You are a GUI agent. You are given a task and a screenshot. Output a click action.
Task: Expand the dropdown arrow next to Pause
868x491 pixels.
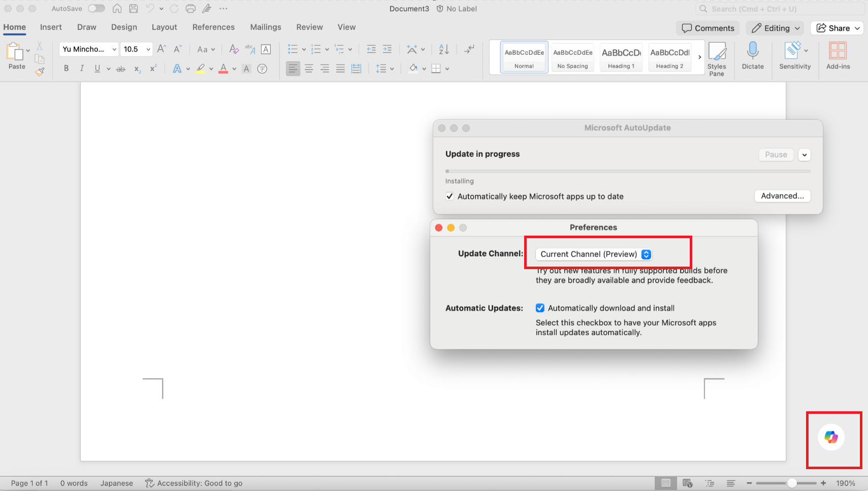pyautogui.click(x=805, y=155)
